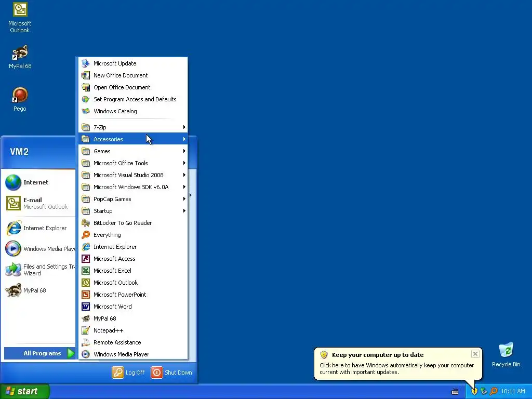The image size is (532, 399).
Task: Launch Microsoft Update from All Programs
Action: 132,63
